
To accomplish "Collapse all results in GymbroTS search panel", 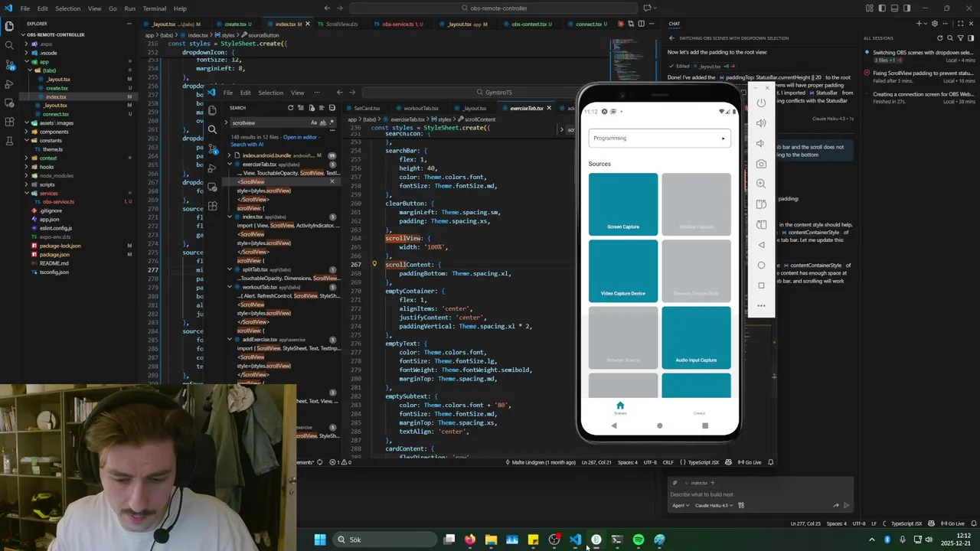I will 332,108.
